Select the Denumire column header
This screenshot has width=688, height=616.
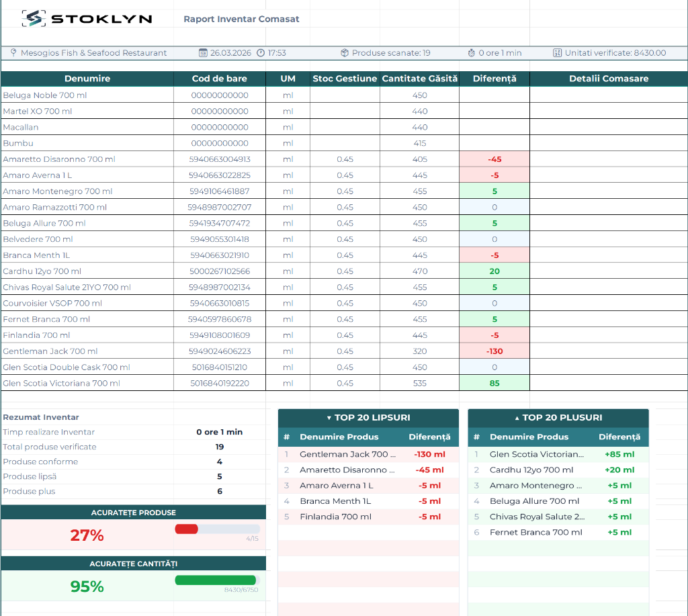click(87, 79)
